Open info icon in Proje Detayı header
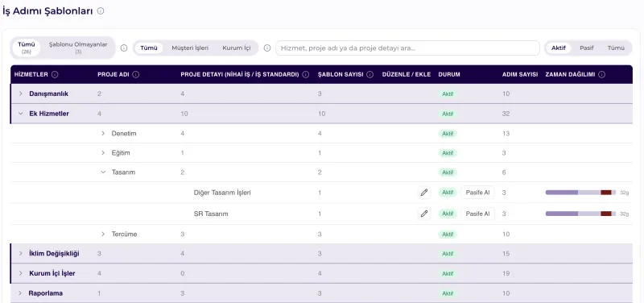Viewport: 644px width, 303px height. (x=306, y=74)
